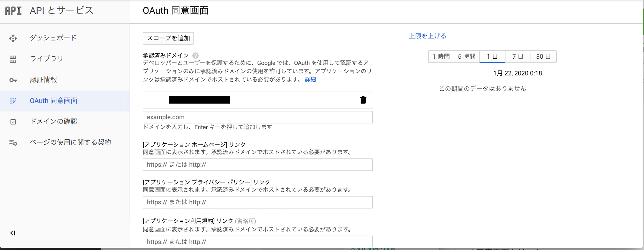The height and width of the screenshot is (250, 644).
Task: Open ドメインの確認 via its checkmark icon
Action: (x=13, y=122)
